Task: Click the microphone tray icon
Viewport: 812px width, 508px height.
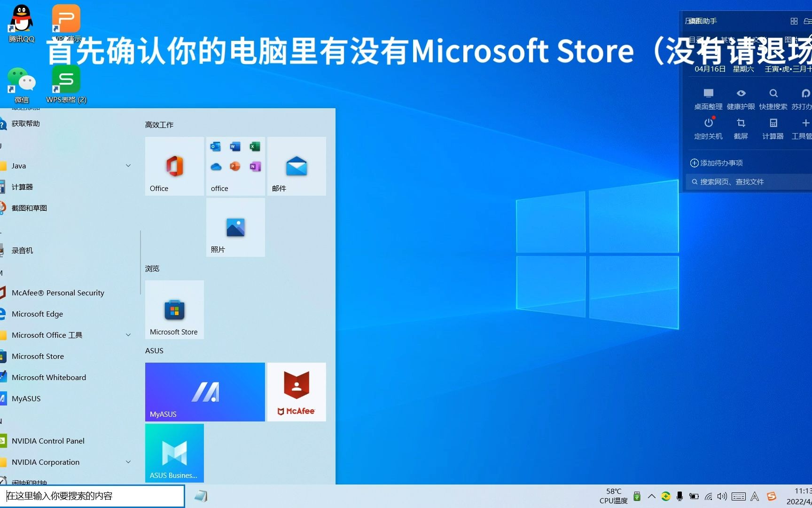Action: [x=679, y=496]
